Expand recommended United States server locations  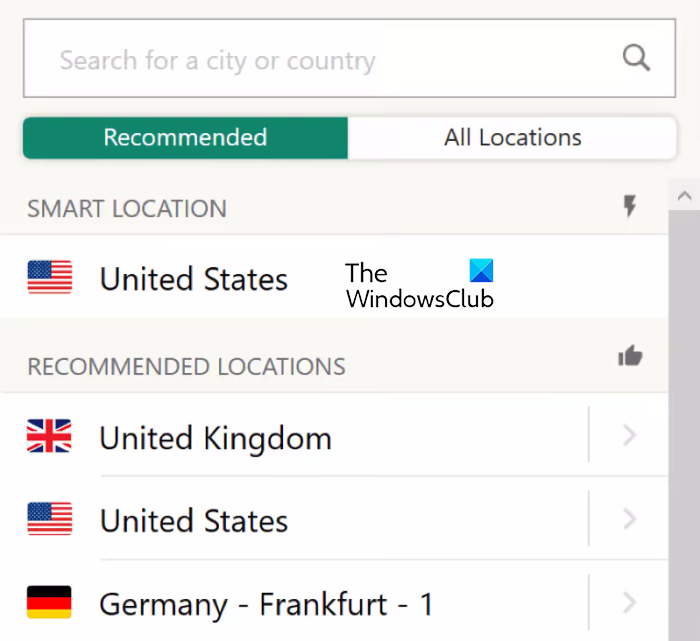coord(629,519)
